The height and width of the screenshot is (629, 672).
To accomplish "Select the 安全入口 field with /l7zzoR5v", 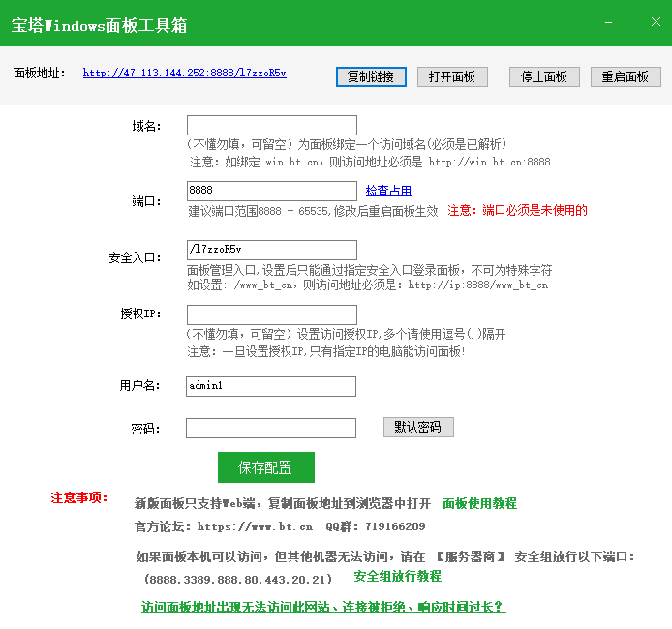I will point(272,250).
